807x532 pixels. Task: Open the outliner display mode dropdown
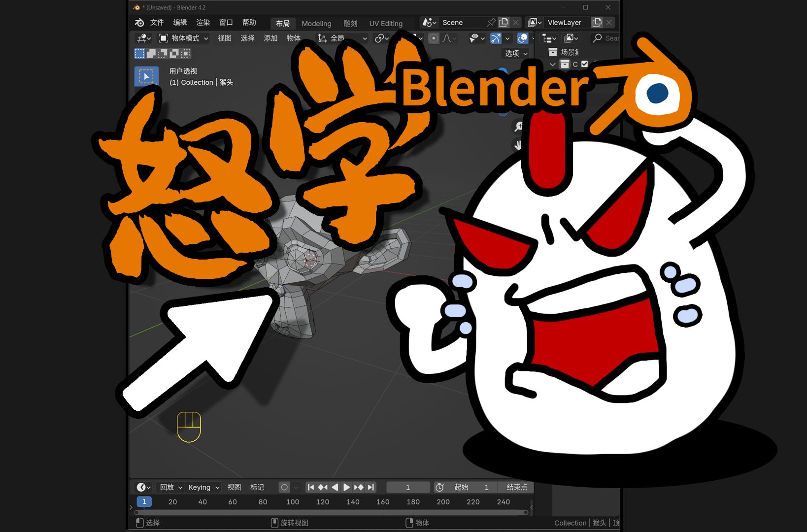(x=571, y=38)
